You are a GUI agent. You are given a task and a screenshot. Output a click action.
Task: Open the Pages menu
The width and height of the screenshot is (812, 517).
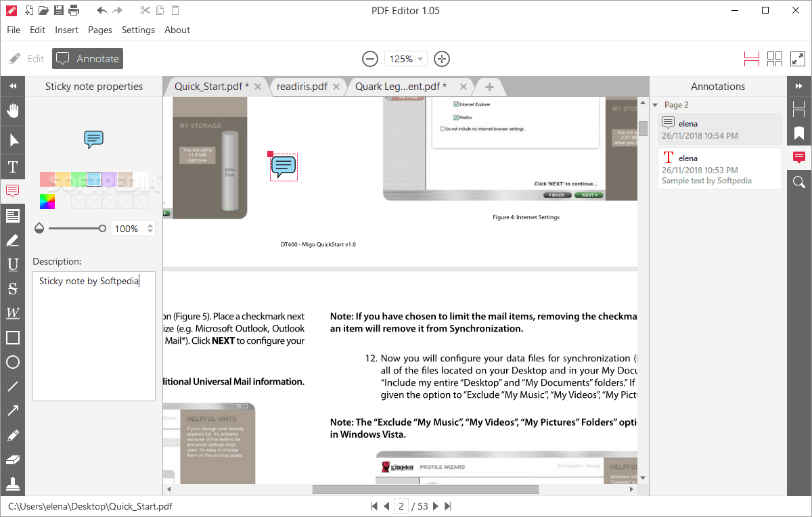pyautogui.click(x=100, y=30)
